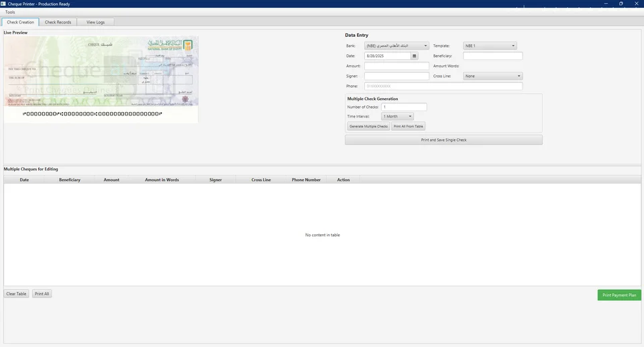
Task: Click the Amount in Words column header
Action: tap(162, 180)
